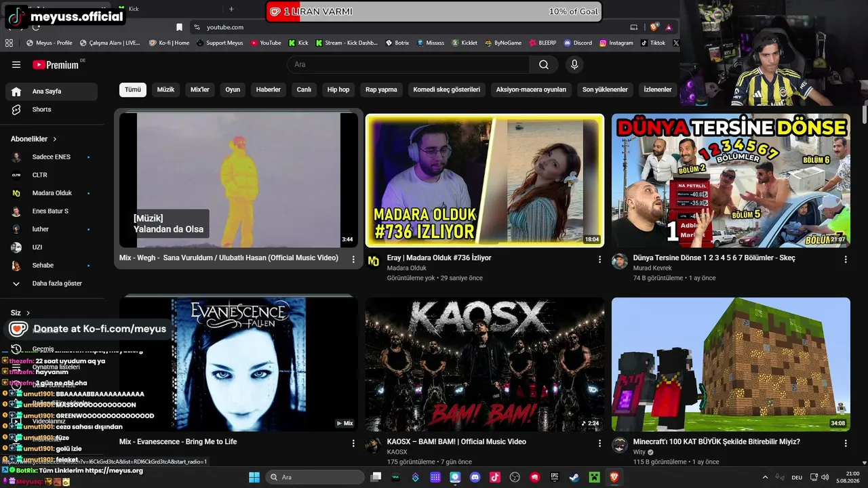Click the magnifier search button on YouTube
This screenshot has height=488, width=868.
544,64
